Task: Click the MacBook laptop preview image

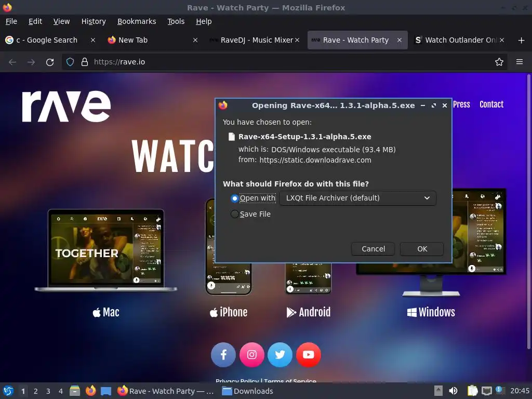Action: 106,250
